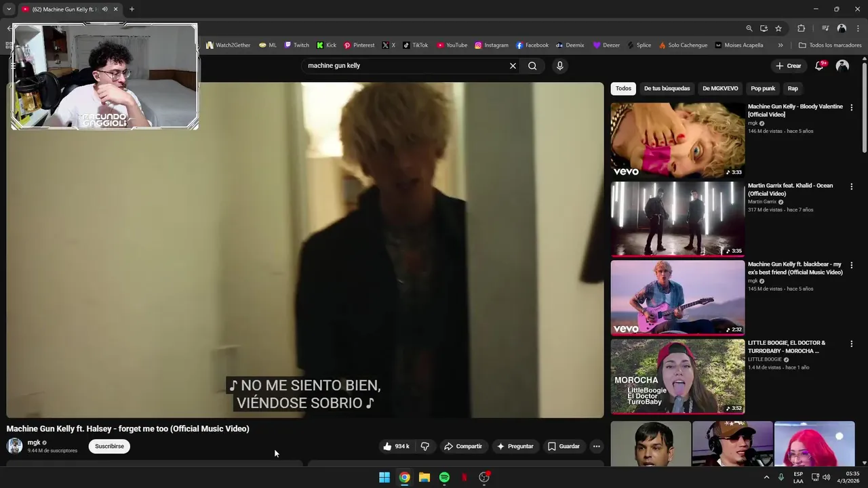Viewport: 868px width, 488px height.
Task: Like the video with thumbs up
Action: 396,446
